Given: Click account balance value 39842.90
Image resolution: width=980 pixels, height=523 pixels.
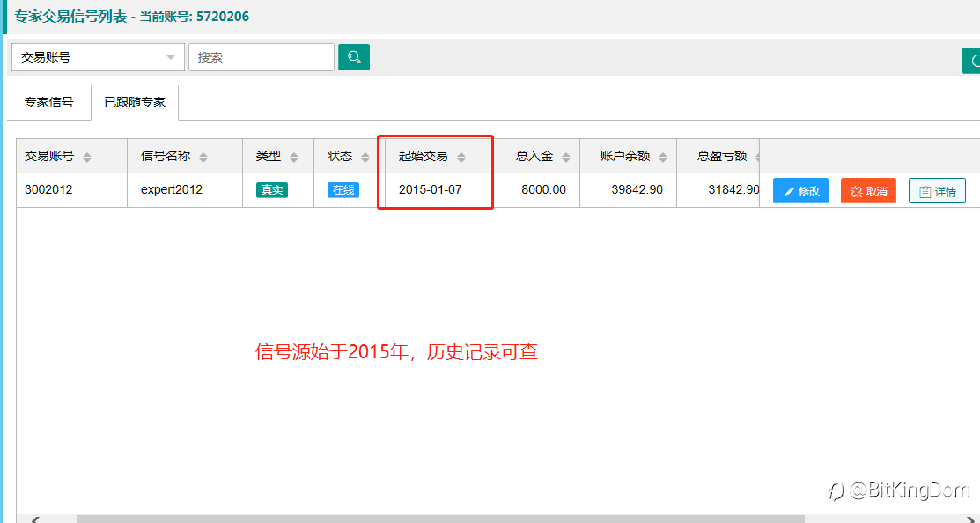Looking at the screenshot, I should coord(637,189).
